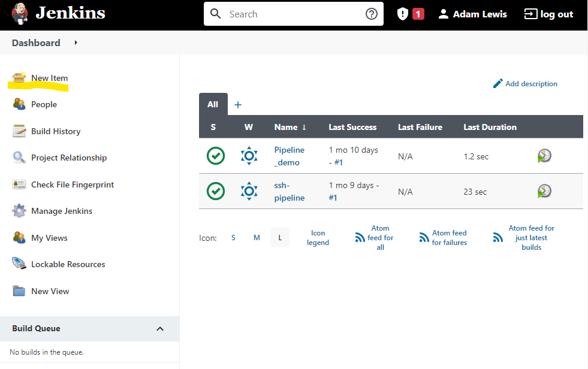Open Check File Fingerprint in sidebar
Screen dimensions: 588x369
click(73, 184)
